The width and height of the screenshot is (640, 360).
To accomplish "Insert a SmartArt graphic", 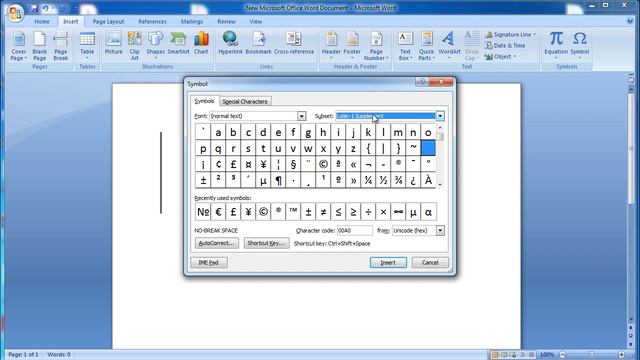I will pos(178,43).
